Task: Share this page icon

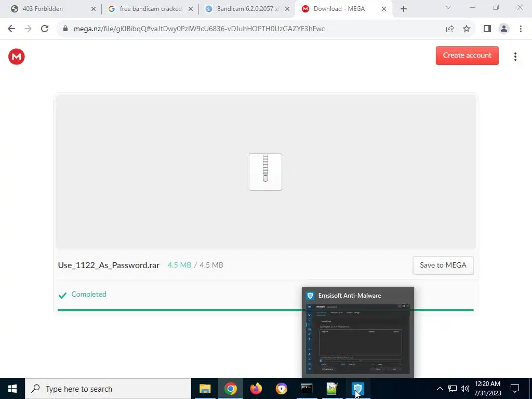Action: pyautogui.click(x=450, y=29)
